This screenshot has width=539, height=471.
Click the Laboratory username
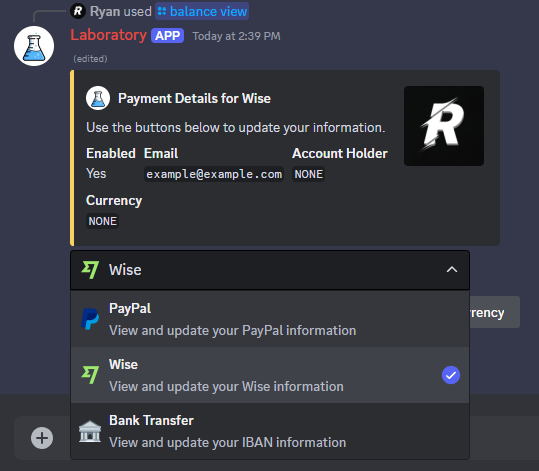(x=109, y=35)
